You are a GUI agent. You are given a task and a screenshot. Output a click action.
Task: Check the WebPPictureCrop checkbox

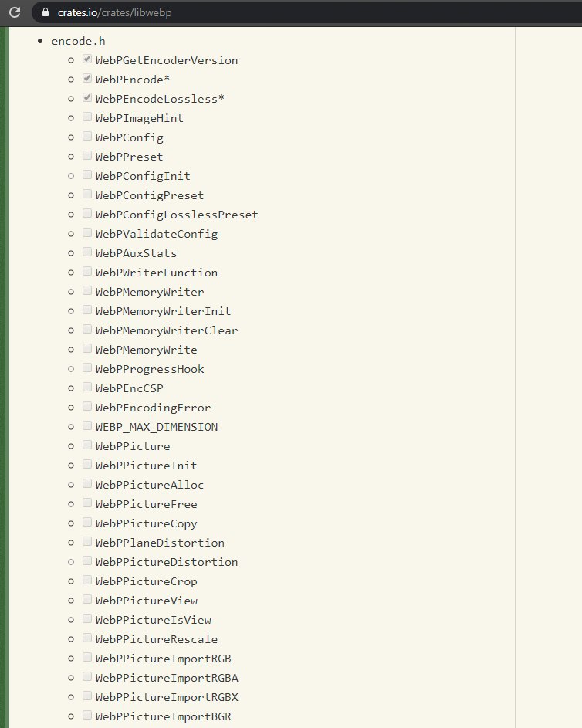click(87, 581)
